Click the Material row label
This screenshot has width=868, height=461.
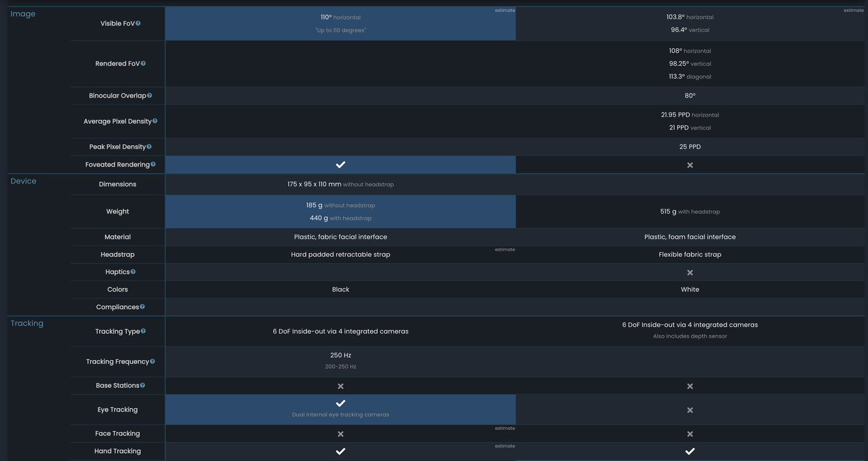pos(117,237)
